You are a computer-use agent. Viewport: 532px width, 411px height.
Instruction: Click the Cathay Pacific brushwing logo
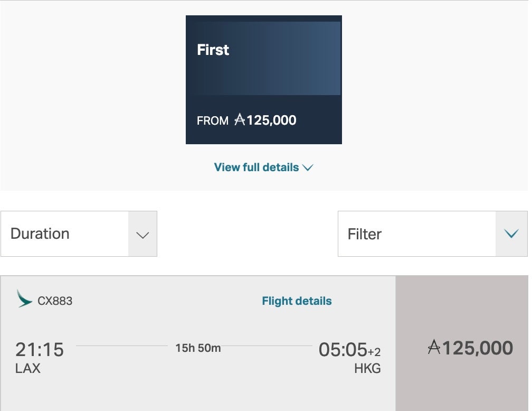[x=24, y=298]
